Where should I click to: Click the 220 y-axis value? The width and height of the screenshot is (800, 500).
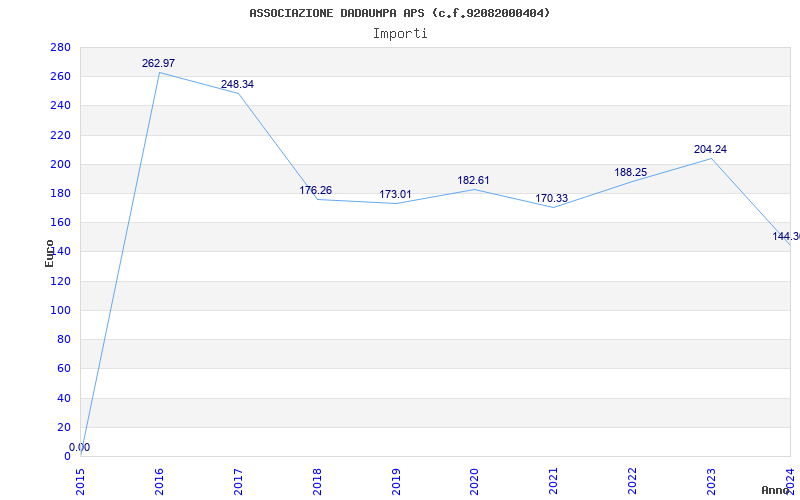(60, 135)
